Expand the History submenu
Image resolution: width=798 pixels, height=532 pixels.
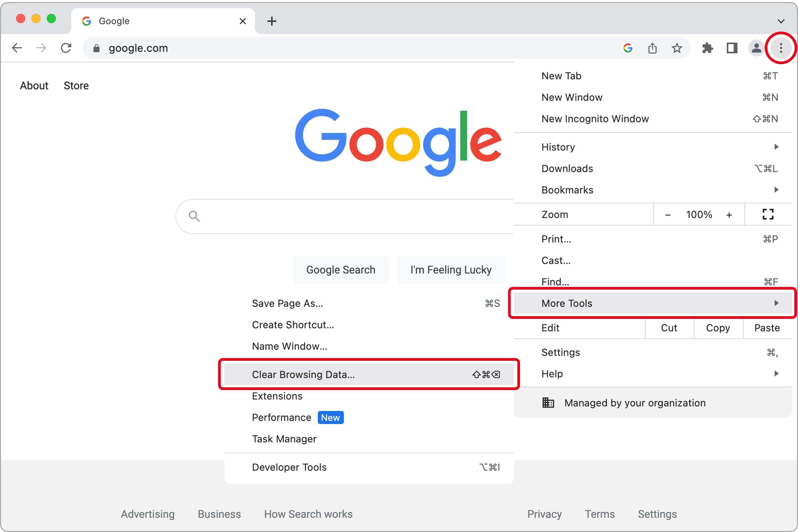558,147
